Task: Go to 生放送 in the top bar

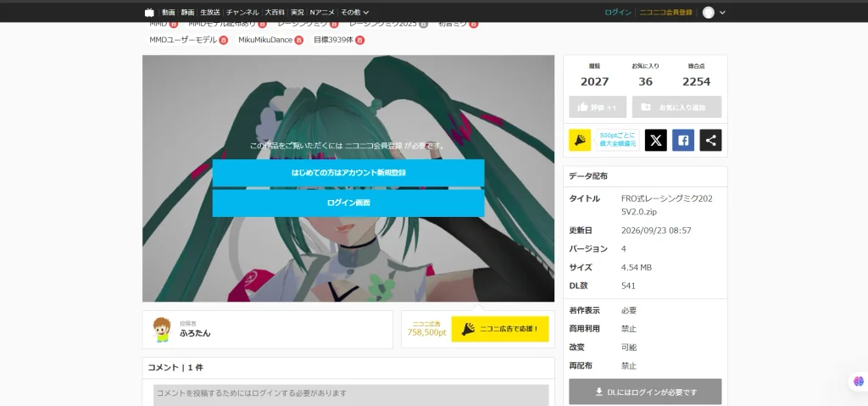Action: (210, 12)
